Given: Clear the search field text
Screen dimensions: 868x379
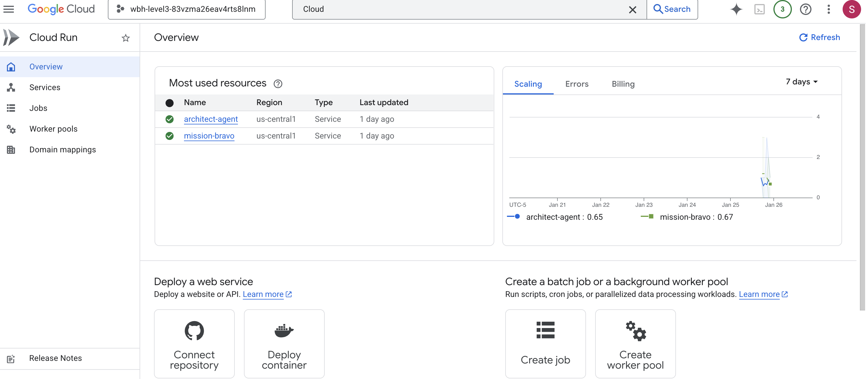Looking at the screenshot, I should point(632,10).
